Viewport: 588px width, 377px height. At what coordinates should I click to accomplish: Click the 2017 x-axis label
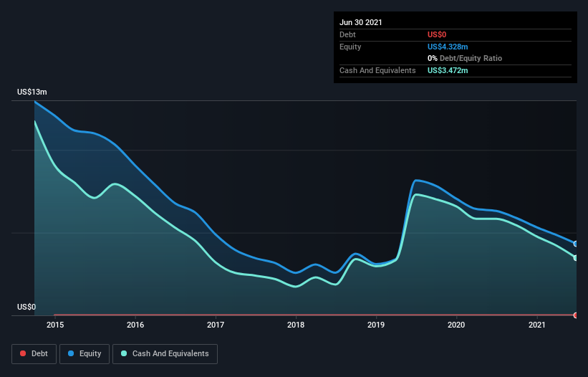tap(216, 325)
